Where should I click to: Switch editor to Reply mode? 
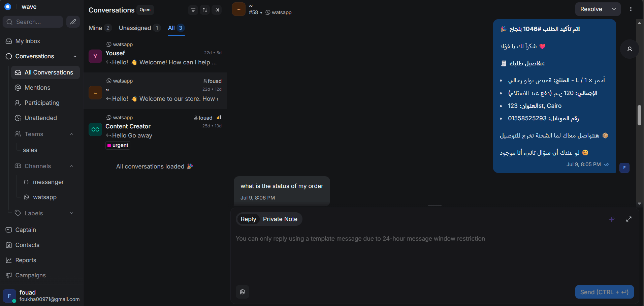pyautogui.click(x=249, y=219)
